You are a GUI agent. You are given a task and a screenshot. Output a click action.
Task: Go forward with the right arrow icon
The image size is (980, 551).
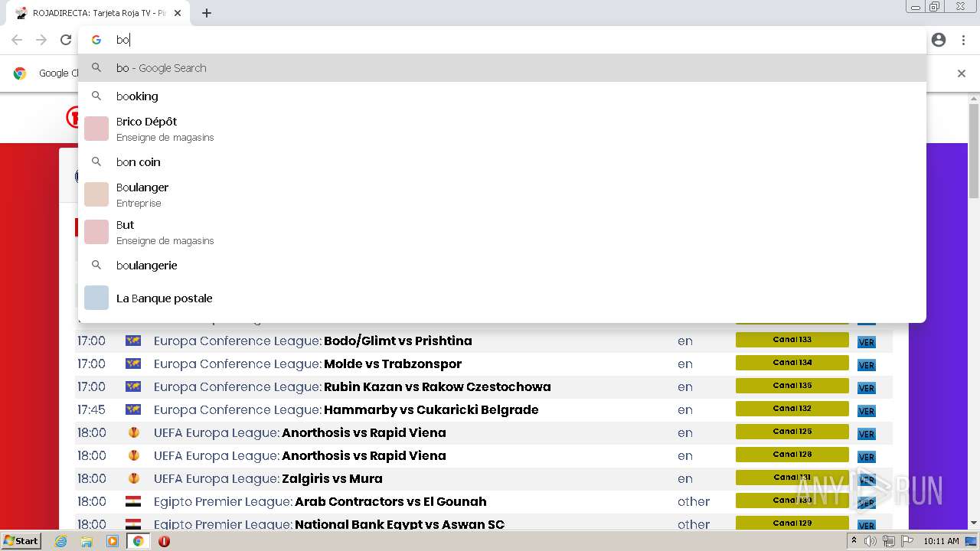(41, 40)
